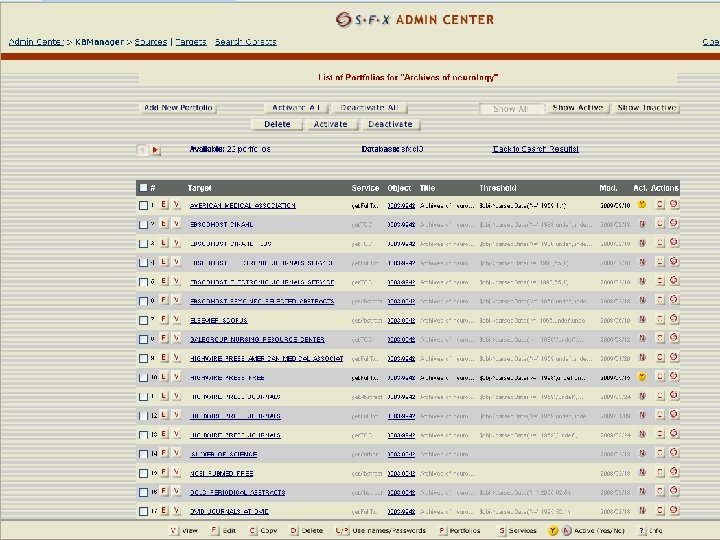Image resolution: width=720 pixels, height=540 pixels.
Task: Click the Threshold column header
Action: tap(498, 188)
